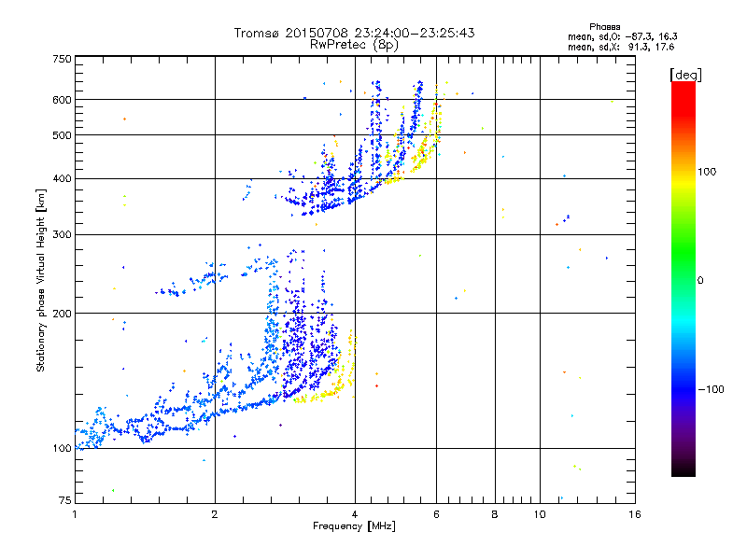Image resolution: width=747 pixels, height=560 pixels.
Task: Click the 750 tick on height axis
Action: (62, 58)
